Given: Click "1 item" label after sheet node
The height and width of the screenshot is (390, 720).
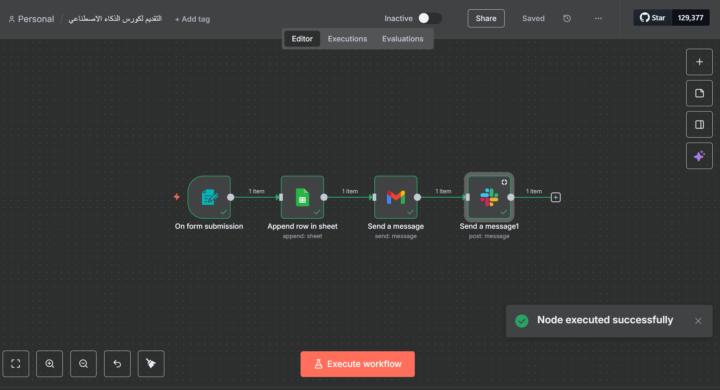Looking at the screenshot, I should point(350,192).
